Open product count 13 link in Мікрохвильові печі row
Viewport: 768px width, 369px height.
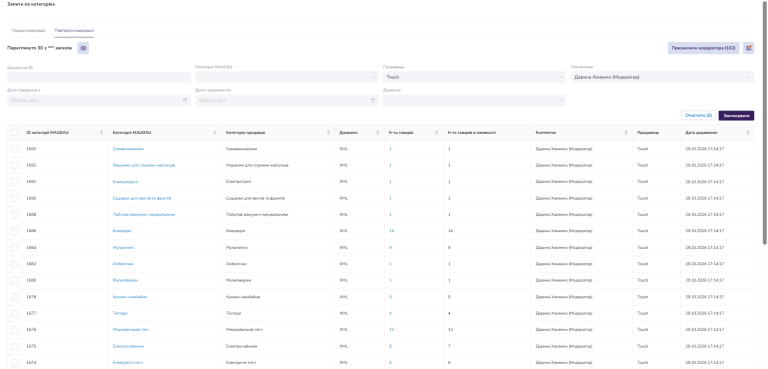391,329
